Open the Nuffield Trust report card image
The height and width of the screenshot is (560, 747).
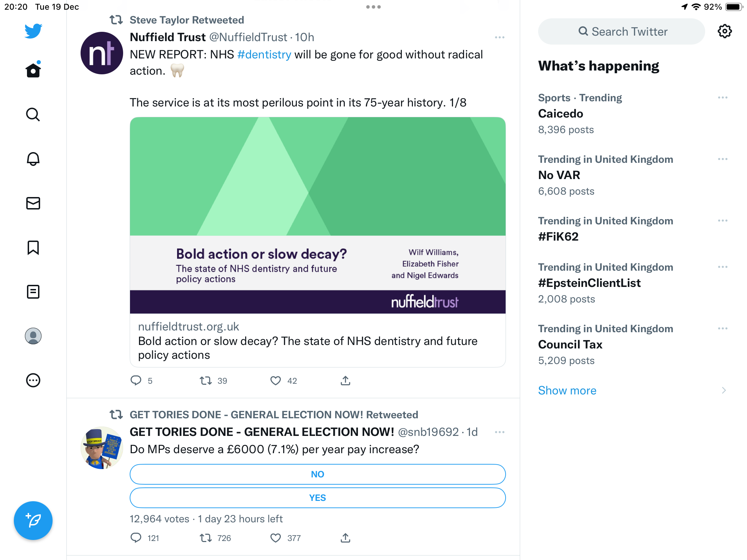317,215
